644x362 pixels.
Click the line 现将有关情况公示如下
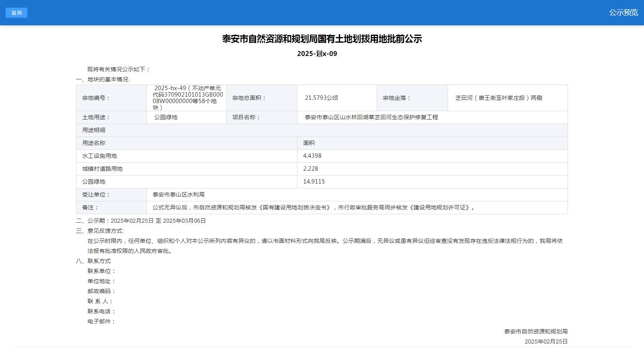pyautogui.click(x=119, y=69)
